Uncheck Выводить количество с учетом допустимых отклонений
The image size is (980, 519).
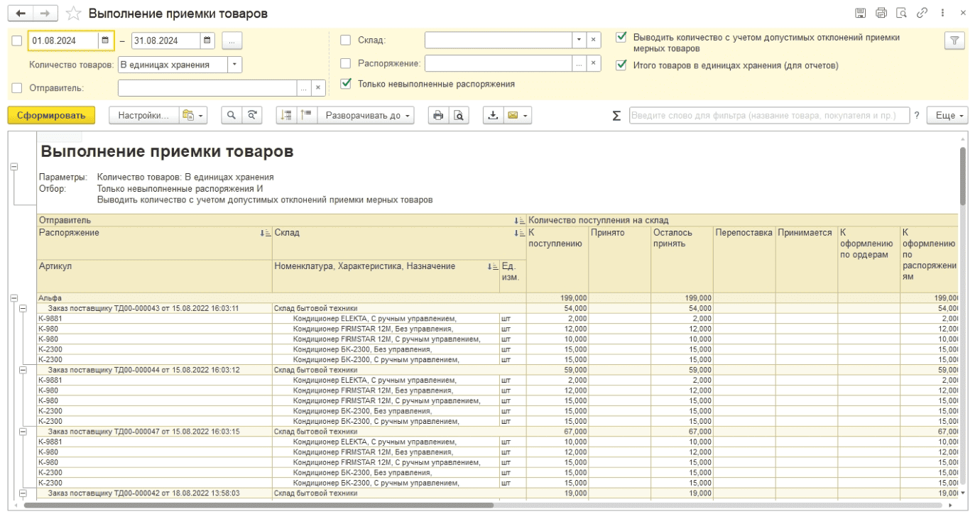click(621, 37)
